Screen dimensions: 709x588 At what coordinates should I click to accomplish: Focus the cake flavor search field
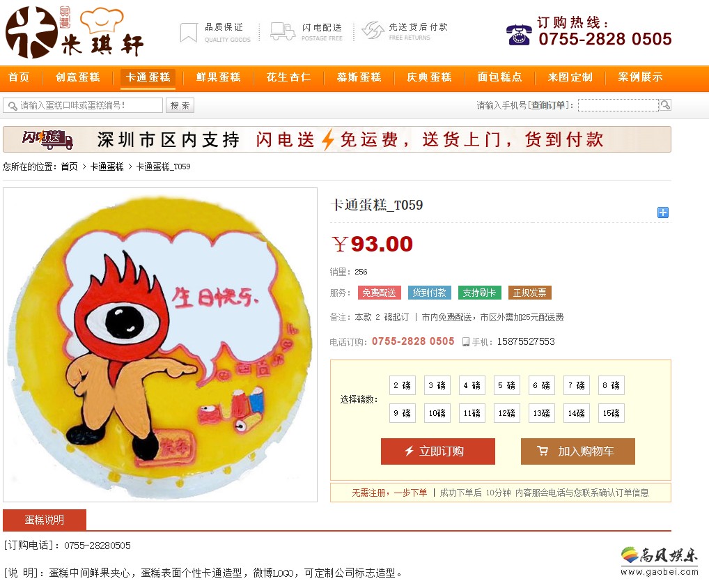point(83,105)
